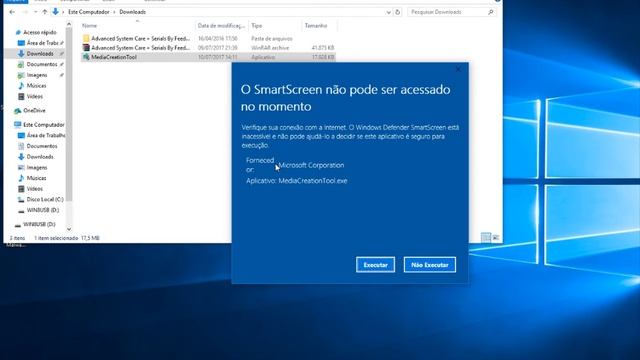This screenshot has height=360, width=640.
Task: Open WINUSB (D:) under Este Computador
Action: coord(42,210)
